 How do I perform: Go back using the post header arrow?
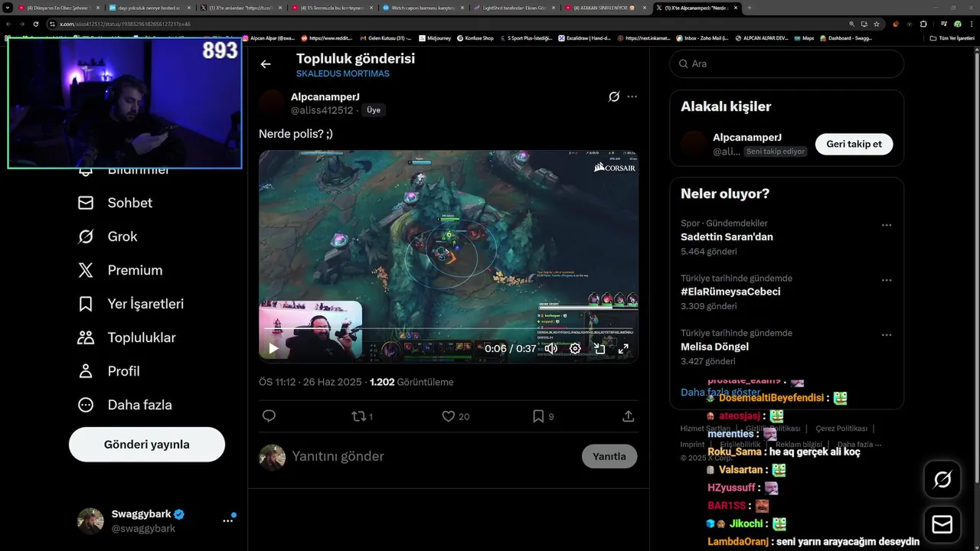[266, 64]
